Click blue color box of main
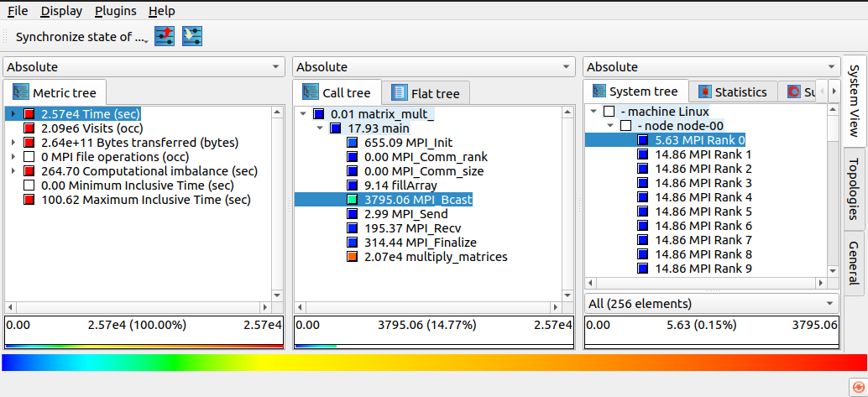Viewport: 868px width, 397px height. coord(335,128)
